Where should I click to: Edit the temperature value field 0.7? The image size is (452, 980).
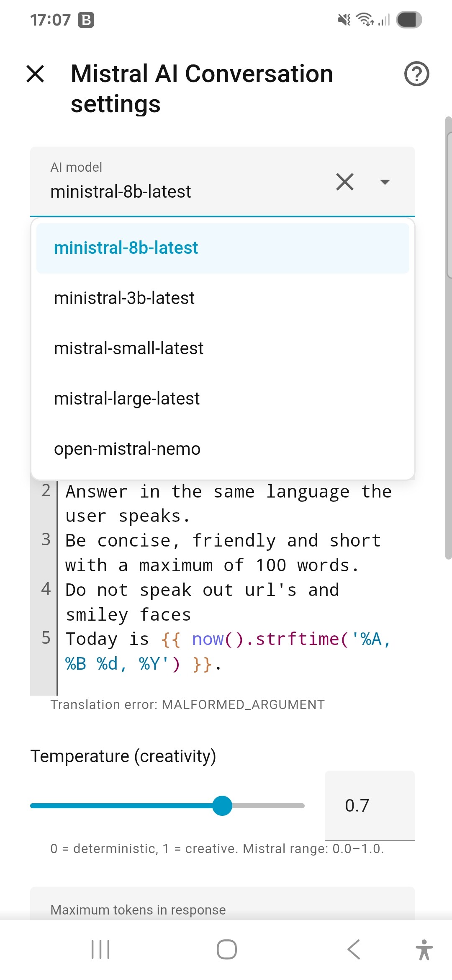(x=370, y=805)
